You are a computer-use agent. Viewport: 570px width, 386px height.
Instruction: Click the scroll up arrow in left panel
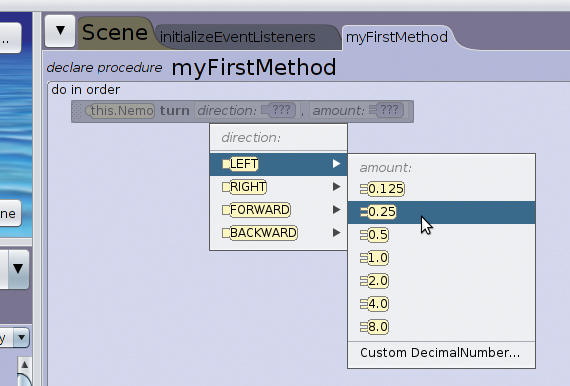pos(24,364)
